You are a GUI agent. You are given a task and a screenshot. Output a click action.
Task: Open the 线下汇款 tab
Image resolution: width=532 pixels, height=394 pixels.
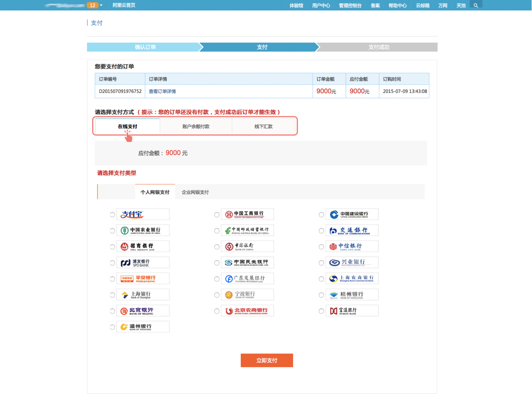[x=263, y=127]
